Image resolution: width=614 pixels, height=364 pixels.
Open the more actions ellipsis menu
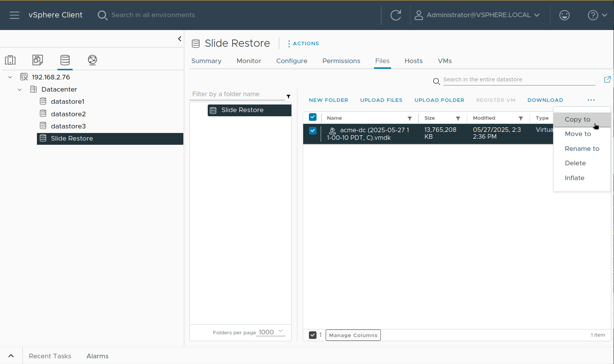pos(591,100)
